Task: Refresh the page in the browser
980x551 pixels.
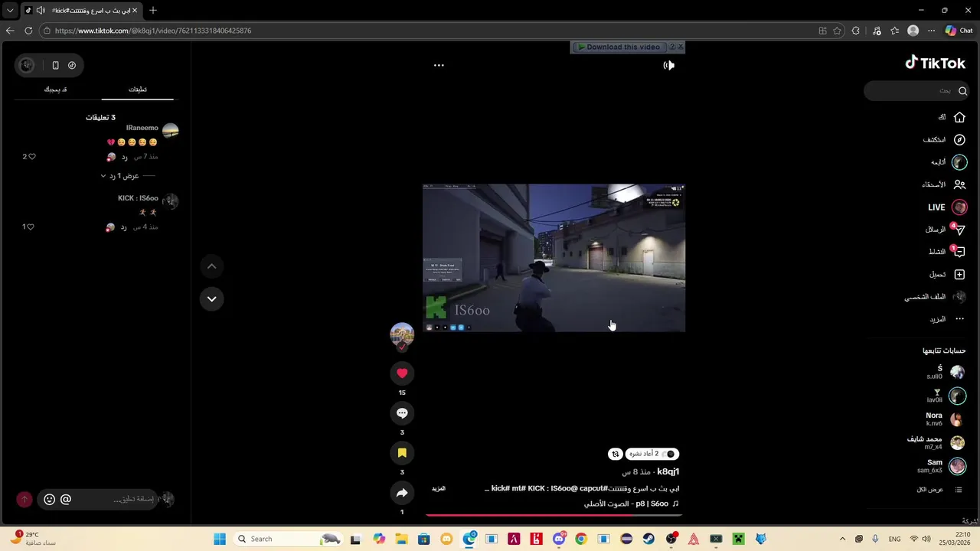Action: tap(28, 31)
